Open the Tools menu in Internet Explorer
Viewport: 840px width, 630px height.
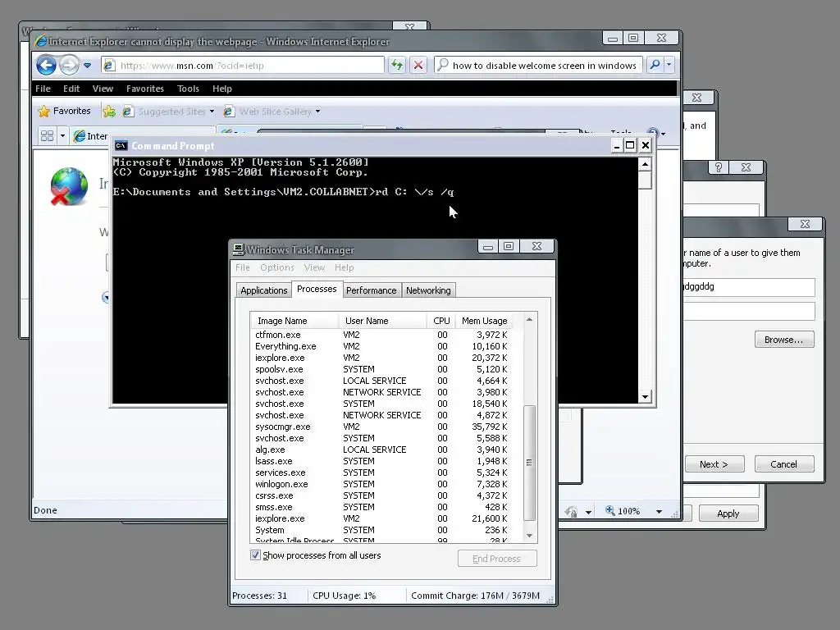pyautogui.click(x=188, y=89)
